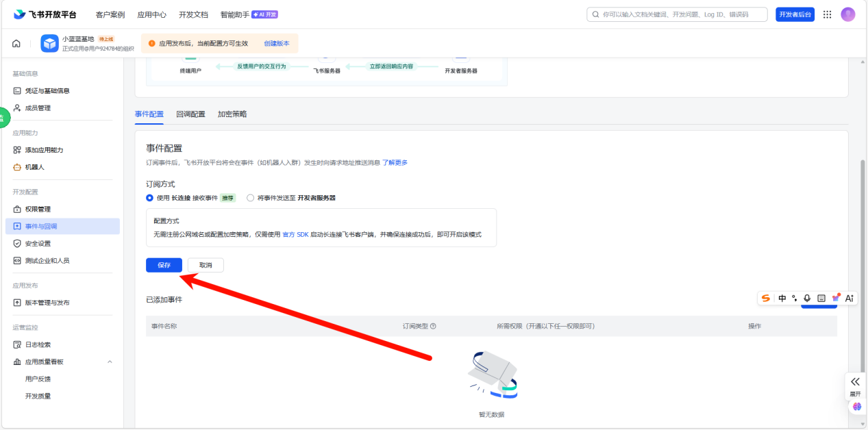Click the documentation search input field
The width and height of the screenshot is (868, 430).
[678, 14]
